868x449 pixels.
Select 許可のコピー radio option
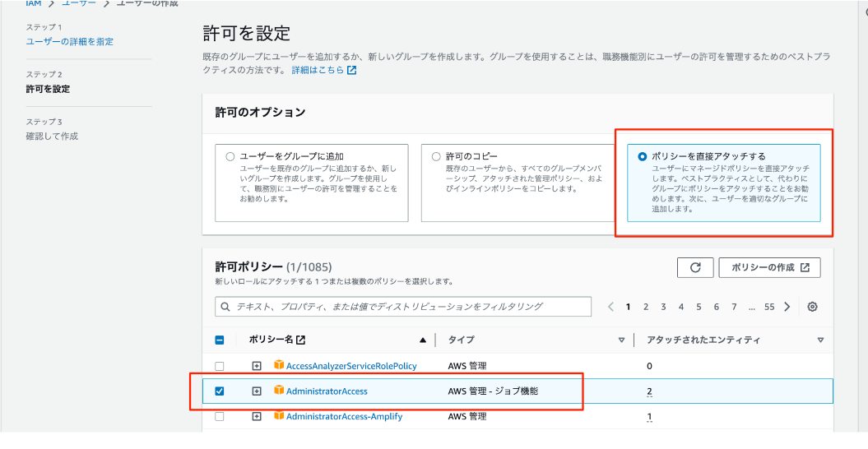(x=436, y=157)
